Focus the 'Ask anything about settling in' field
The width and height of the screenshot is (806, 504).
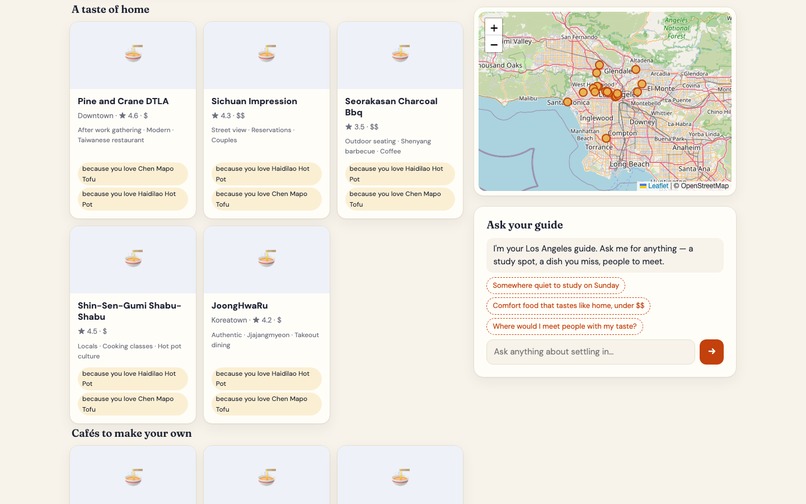click(591, 352)
